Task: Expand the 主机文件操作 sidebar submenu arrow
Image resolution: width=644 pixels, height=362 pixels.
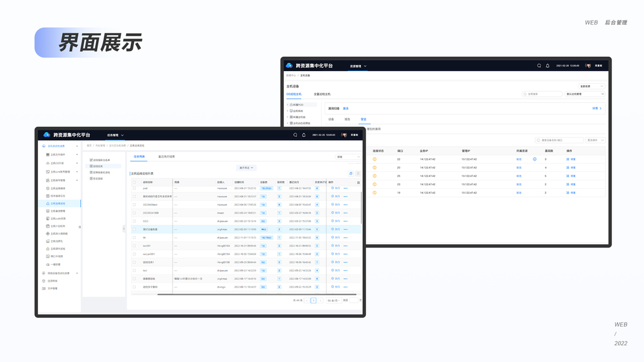Action: [77, 154]
